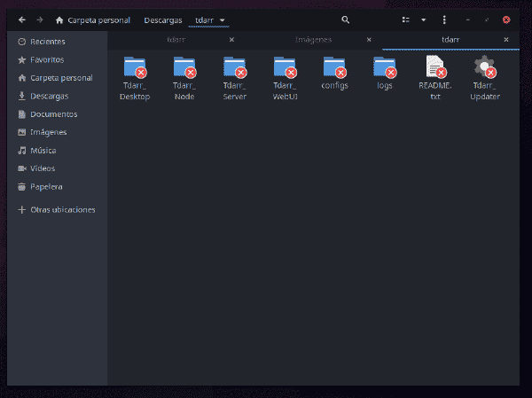Switch to the first tdarr tab
Image resolution: width=532 pixels, height=398 pixels.
point(176,40)
